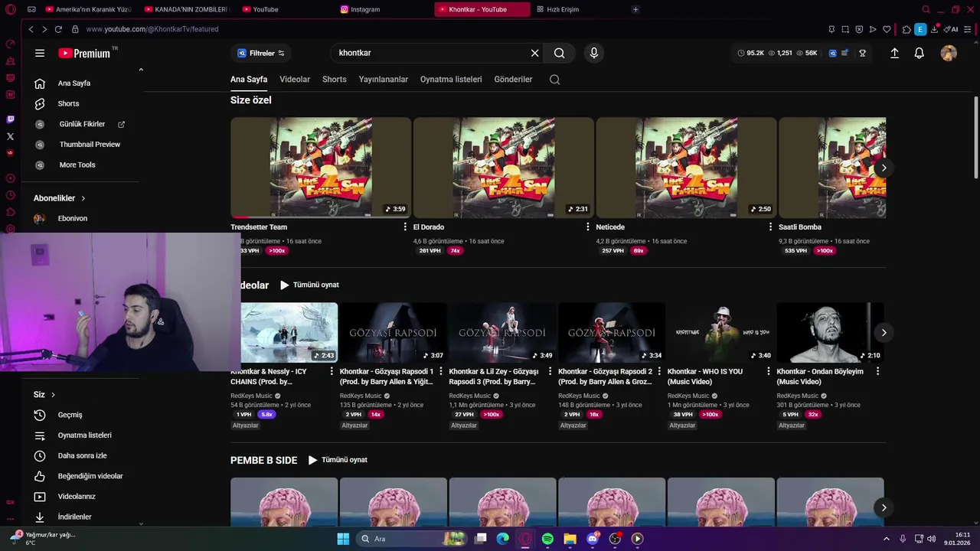Click the search magnifier button
980x551 pixels.
pos(560,53)
